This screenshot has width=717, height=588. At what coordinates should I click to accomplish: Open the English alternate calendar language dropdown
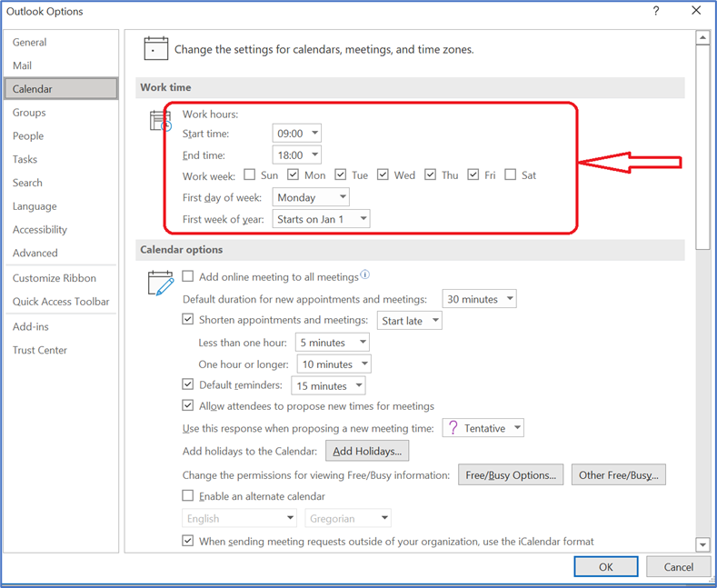pos(239,518)
